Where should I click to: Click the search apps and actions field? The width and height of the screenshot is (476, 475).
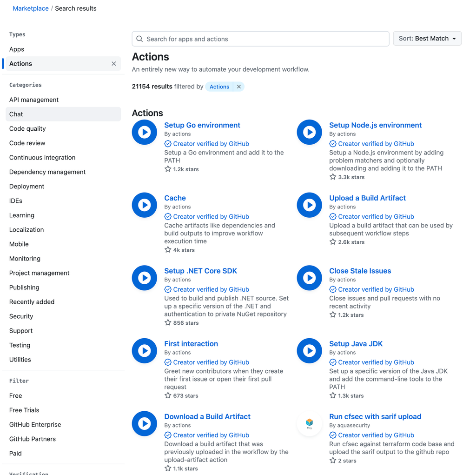(x=260, y=39)
